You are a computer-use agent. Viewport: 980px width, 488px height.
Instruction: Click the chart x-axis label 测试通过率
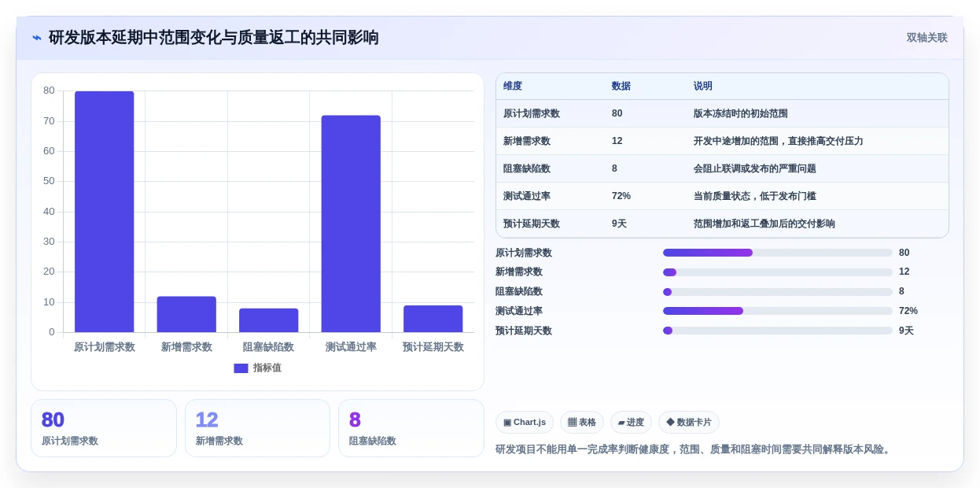point(351,347)
